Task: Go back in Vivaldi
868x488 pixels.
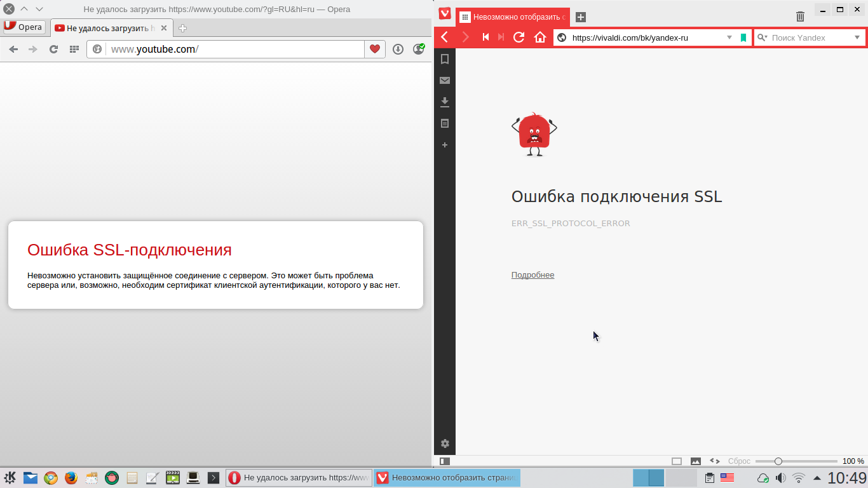Action: pyautogui.click(x=445, y=37)
